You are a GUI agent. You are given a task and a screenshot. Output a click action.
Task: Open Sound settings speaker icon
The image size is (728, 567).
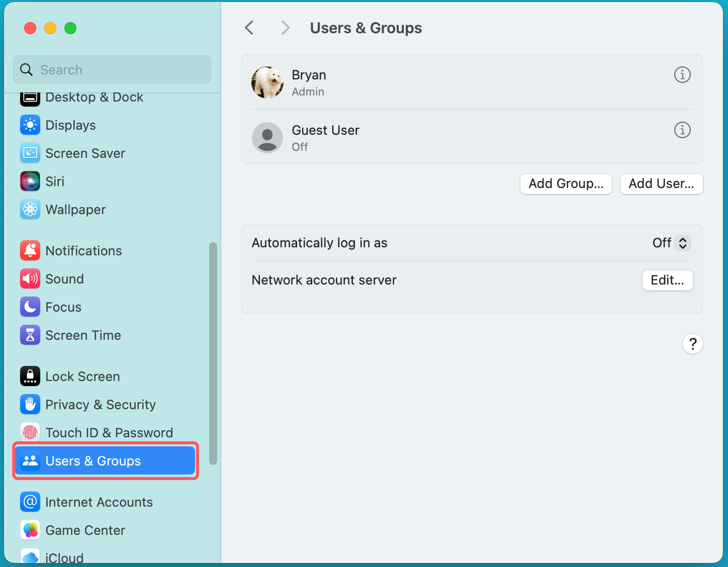(x=30, y=279)
